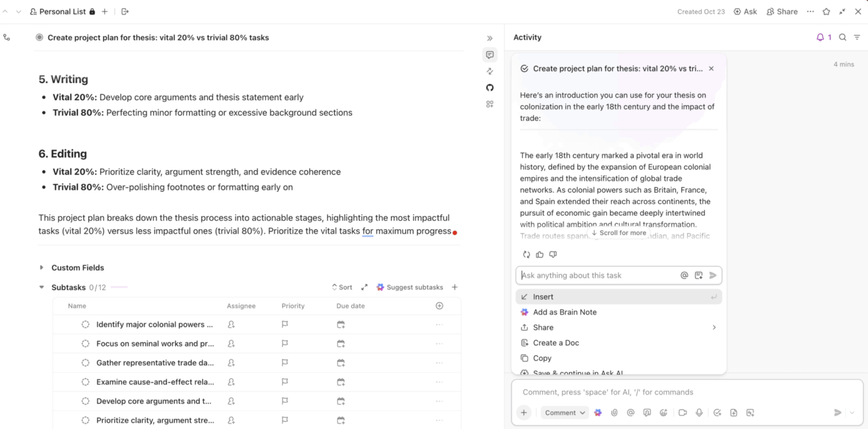Click the Share button in top bar

(x=782, y=12)
